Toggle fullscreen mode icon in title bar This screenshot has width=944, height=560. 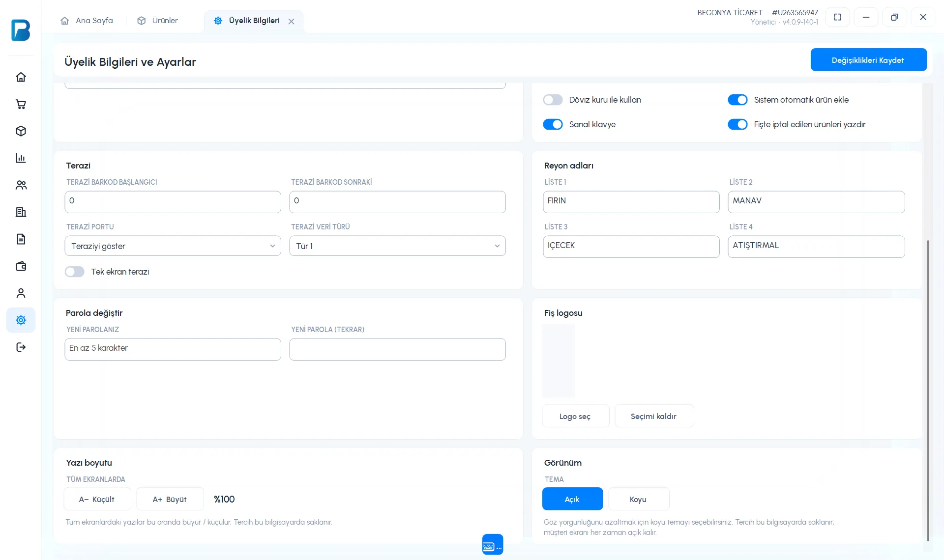[838, 17]
